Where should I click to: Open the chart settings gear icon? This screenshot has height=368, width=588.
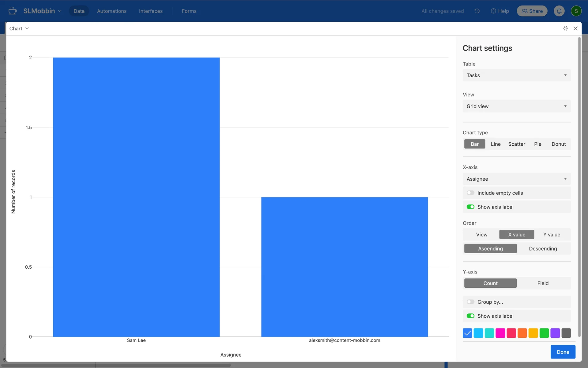coord(565,29)
